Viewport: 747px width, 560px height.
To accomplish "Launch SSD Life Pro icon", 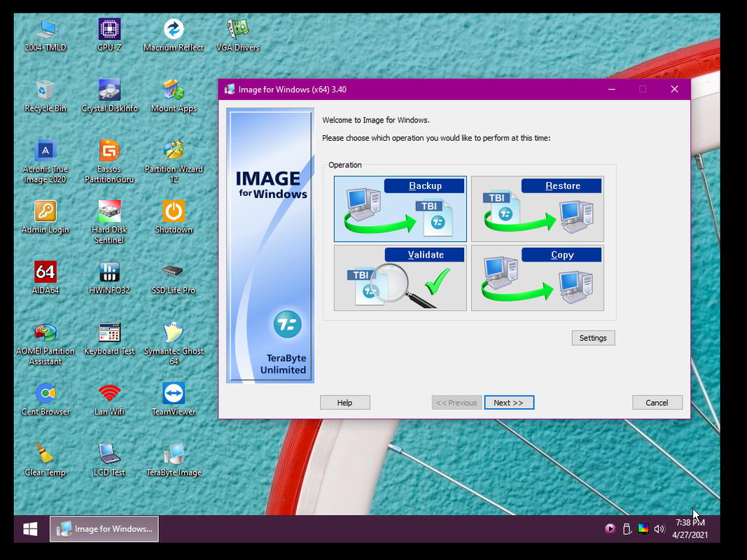I will tap(174, 278).
